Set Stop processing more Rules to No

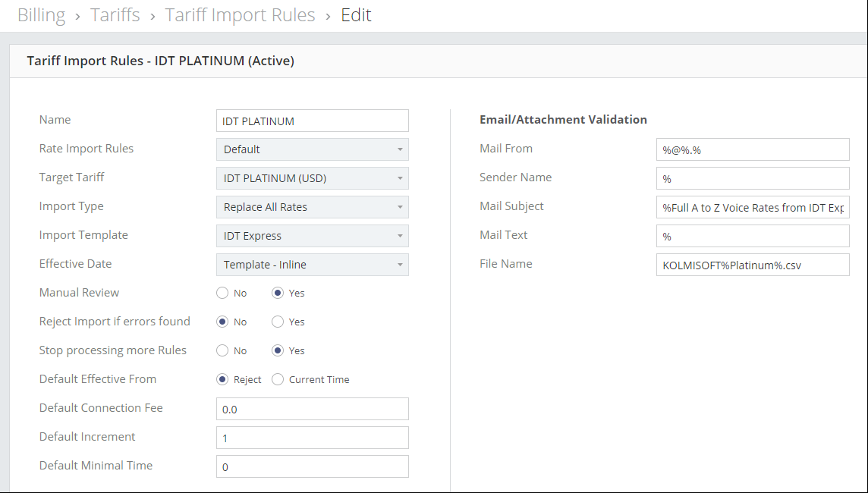click(x=222, y=351)
